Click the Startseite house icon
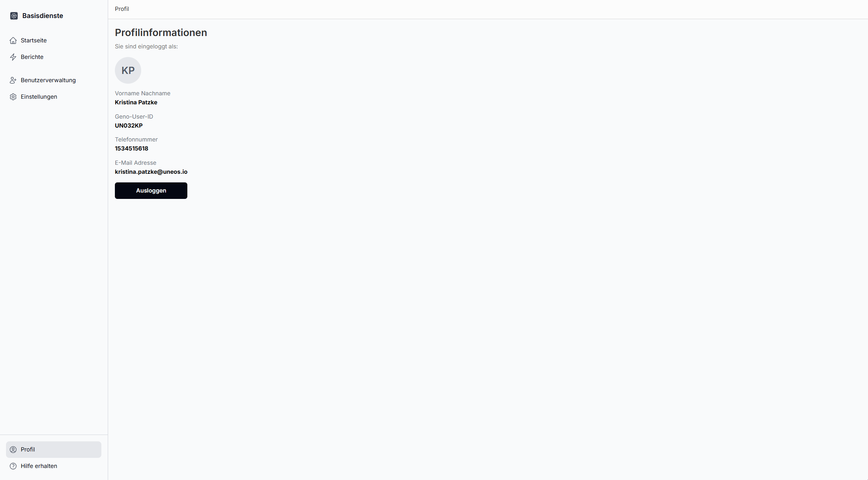The image size is (868, 480). pos(13,41)
